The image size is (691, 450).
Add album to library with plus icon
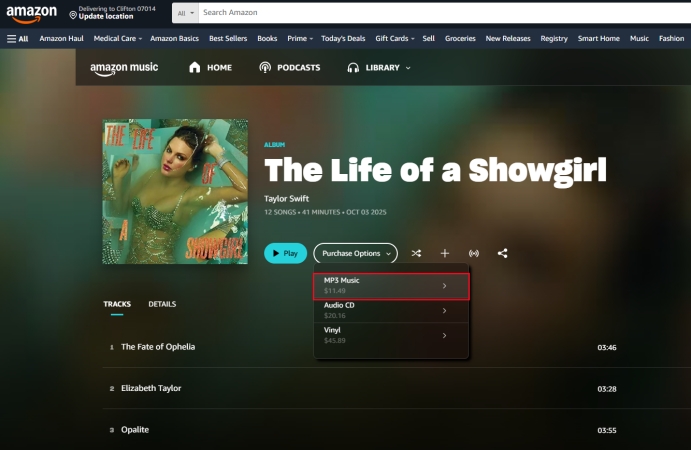445,253
